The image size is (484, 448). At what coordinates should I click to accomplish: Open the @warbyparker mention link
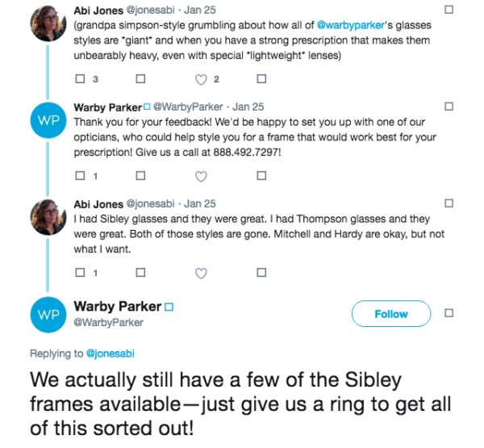point(351,25)
